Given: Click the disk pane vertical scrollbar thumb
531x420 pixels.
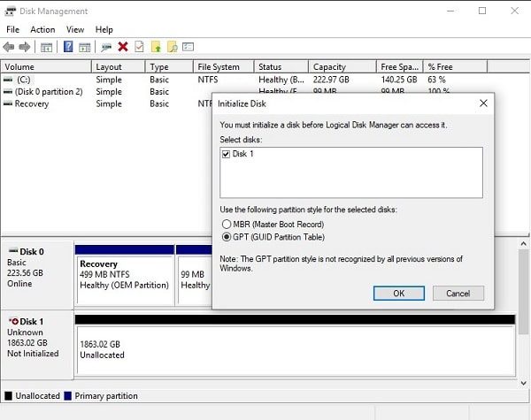Looking at the screenshot, I should [524, 292].
